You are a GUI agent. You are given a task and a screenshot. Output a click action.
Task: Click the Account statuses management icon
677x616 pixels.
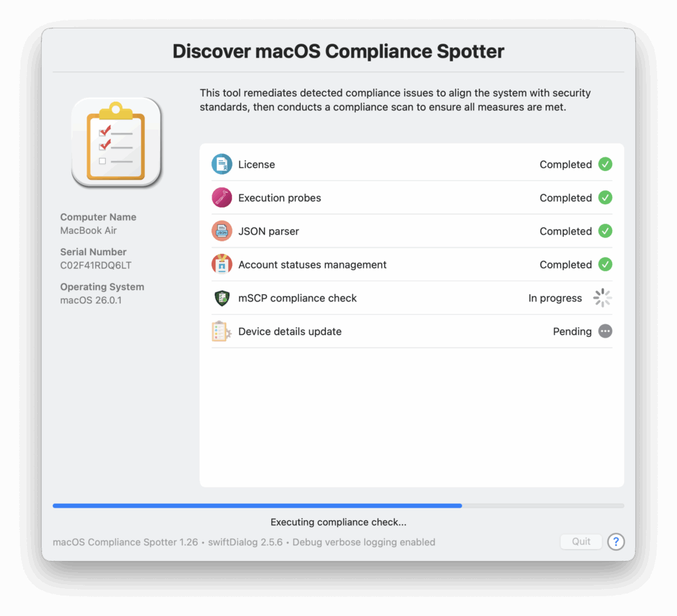(221, 264)
